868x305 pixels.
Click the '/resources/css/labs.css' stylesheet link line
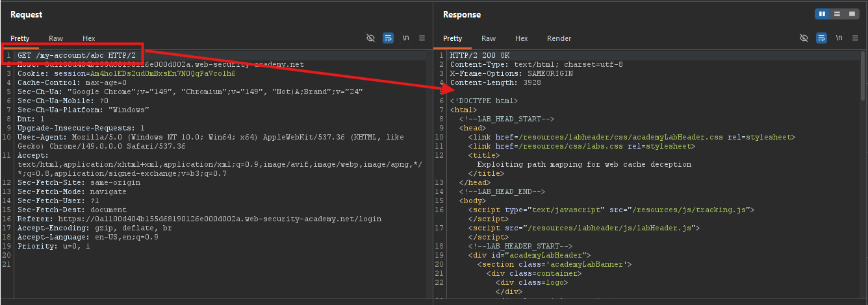tap(581, 147)
